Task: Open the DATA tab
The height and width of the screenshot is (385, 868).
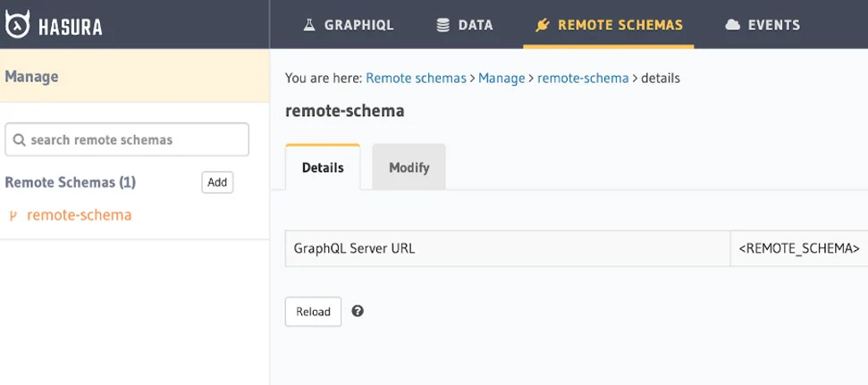Action: point(465,25)
